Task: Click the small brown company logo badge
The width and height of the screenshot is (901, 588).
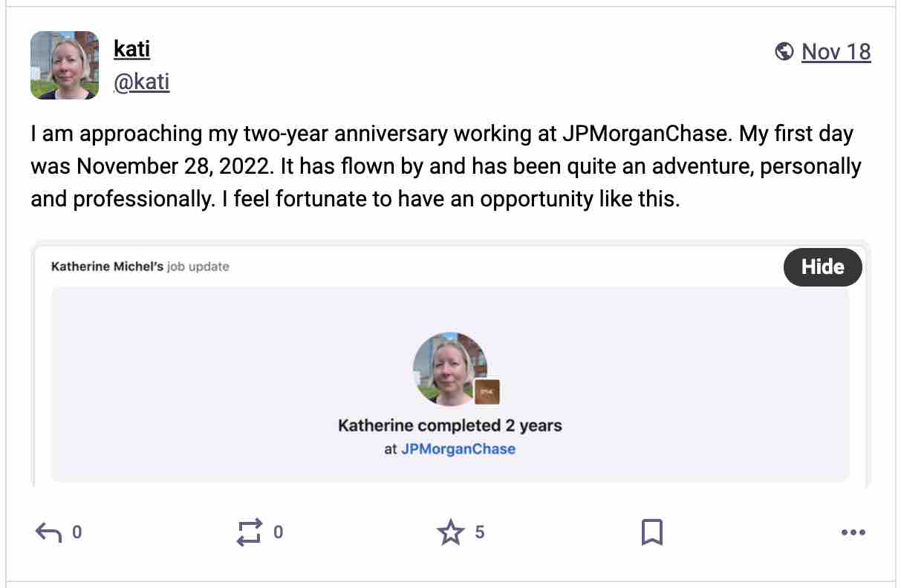Action: pyautogui.click(x=487, y=392)
